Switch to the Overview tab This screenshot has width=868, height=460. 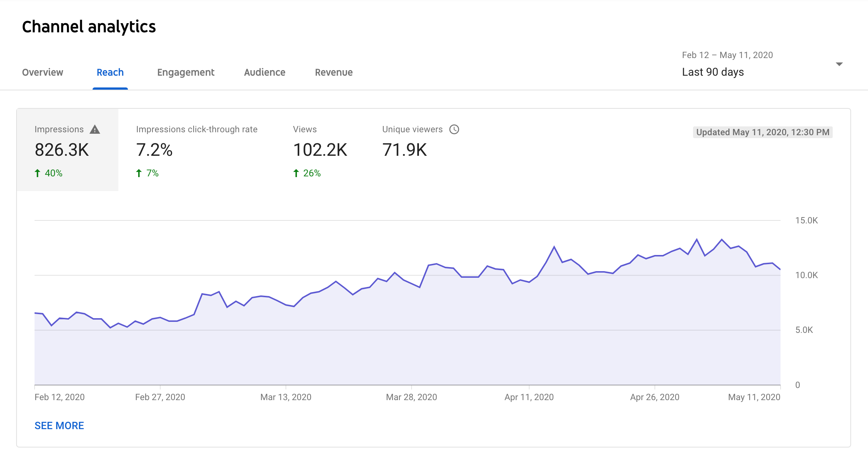tap(43, 72)
